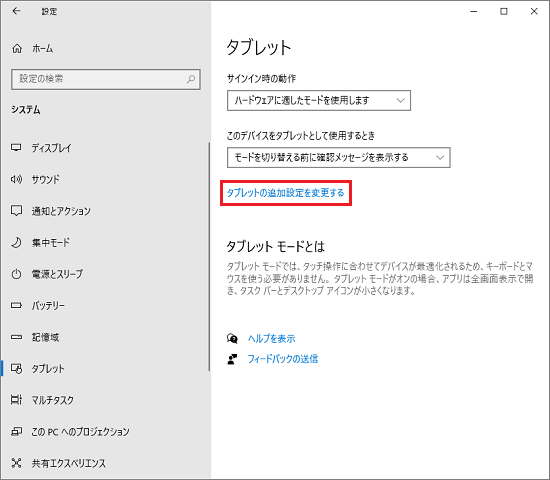This screenshot has width=550, height=480.
Task: Click the help chat bubble icon
Action: pyautogui.click(x=232, y=339)
